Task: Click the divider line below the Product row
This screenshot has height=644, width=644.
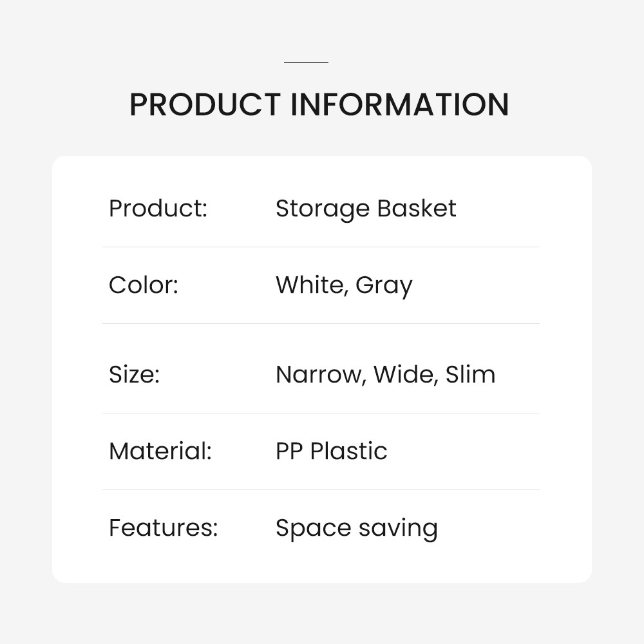Action: click(x=321, y=247)
